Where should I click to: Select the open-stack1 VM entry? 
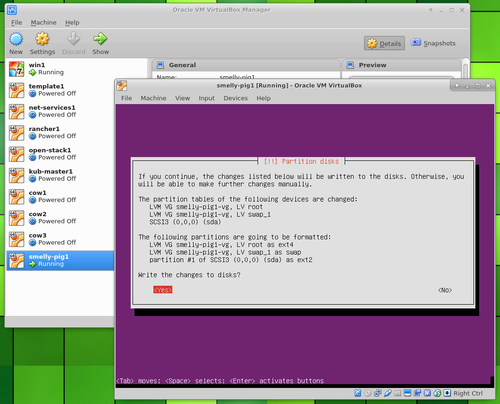click(60, 154)
